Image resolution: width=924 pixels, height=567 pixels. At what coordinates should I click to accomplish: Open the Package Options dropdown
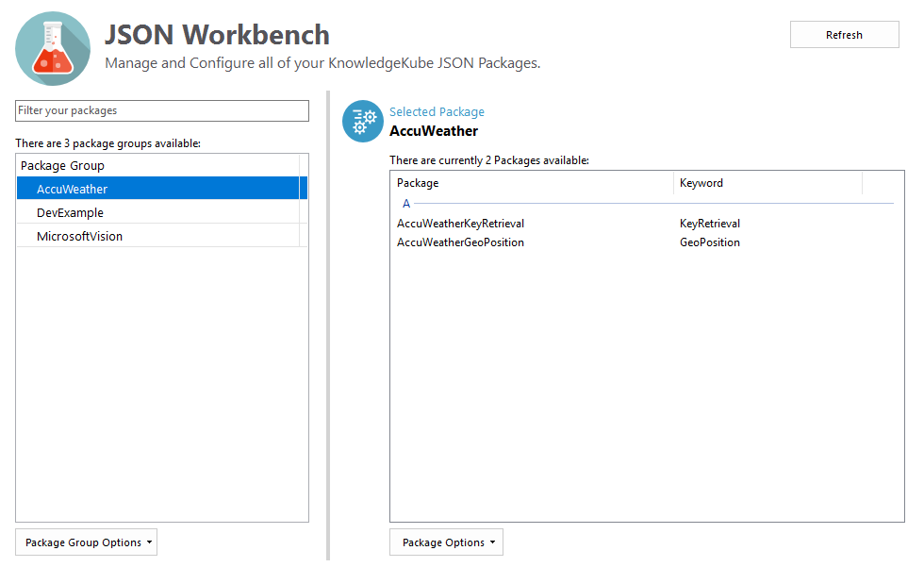click(446, 542)
